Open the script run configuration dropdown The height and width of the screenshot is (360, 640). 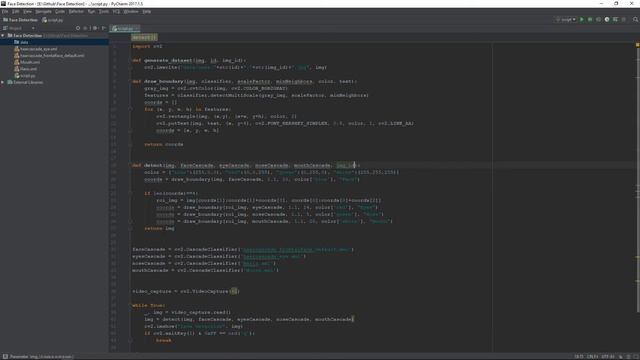click(x=566, y=20)
